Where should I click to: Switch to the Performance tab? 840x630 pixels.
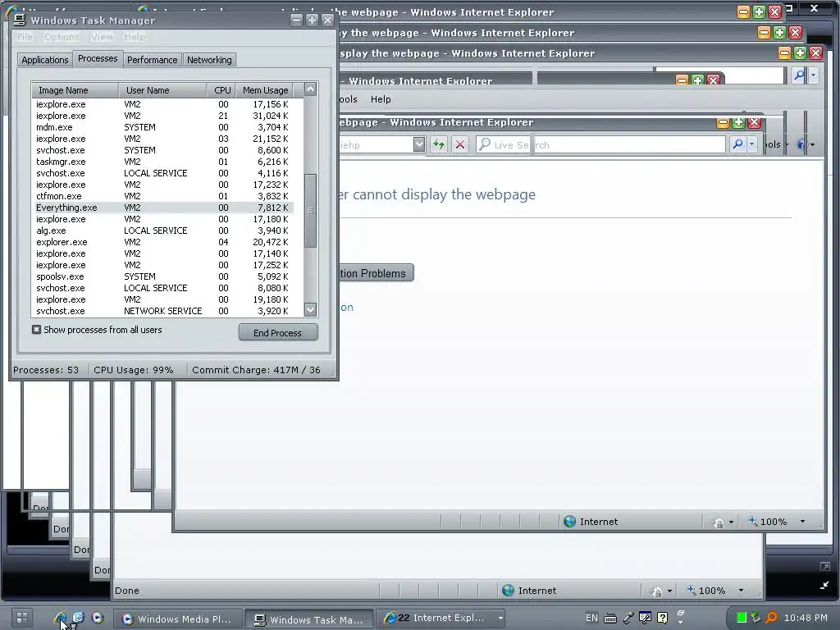[152, 60]
